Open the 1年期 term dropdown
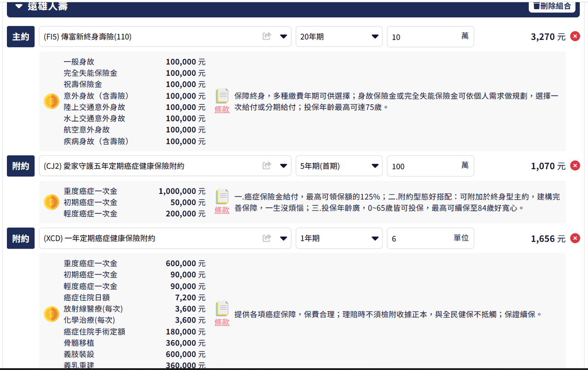588x370 pixels. [339, 238]
